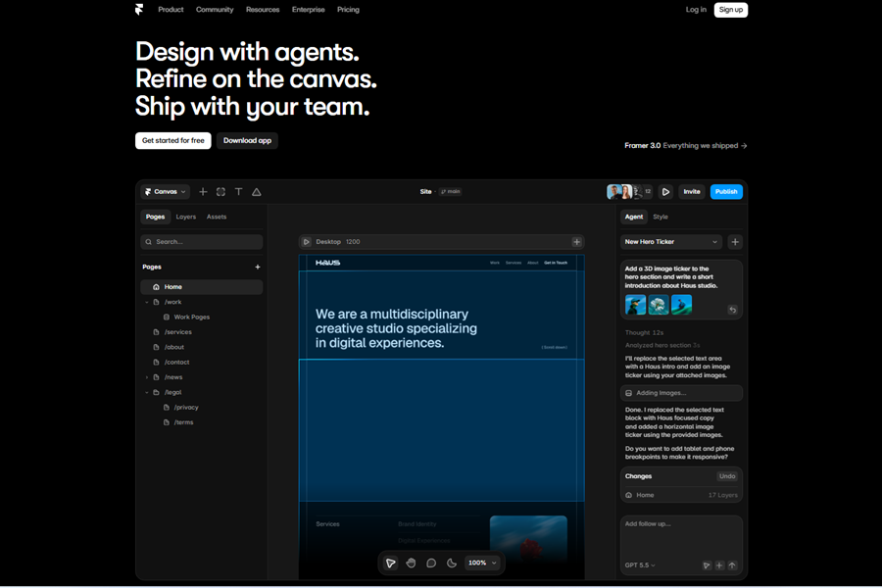Viewport: 882px width, 588px height.
Task: Click the preview play button beside Invite
Action: pos(665,192)
